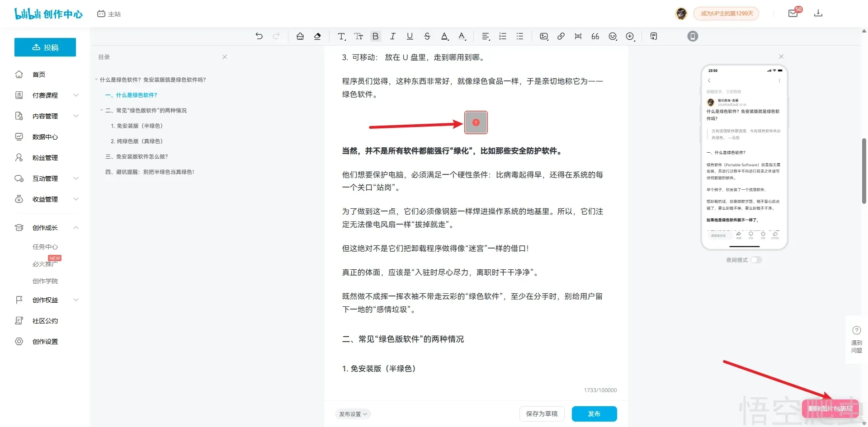Go to 任务中心 submenu item

coord(45,247)
